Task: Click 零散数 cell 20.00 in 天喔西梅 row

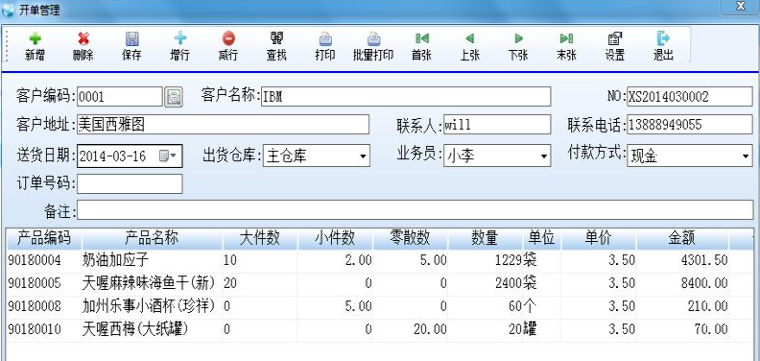Action: [411, 330]
